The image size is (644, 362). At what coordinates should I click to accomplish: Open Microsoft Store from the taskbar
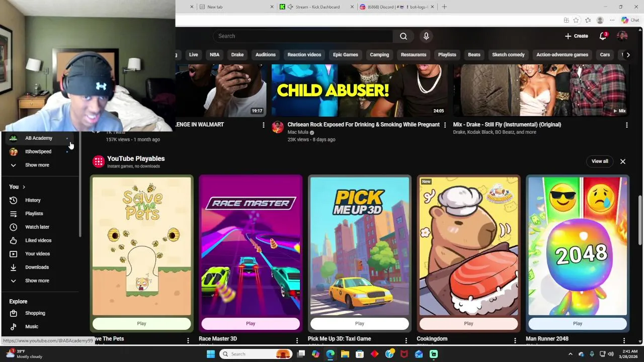tap(360, 354)
